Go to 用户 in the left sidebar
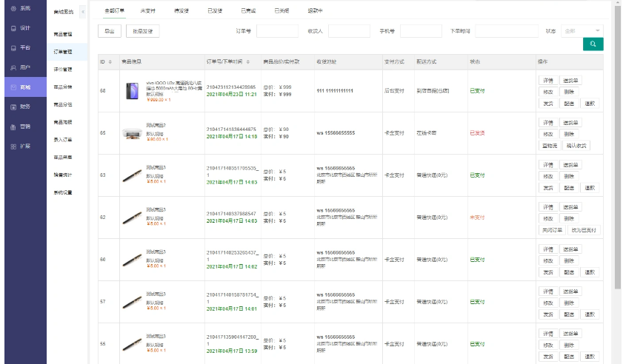623x364 pixels. (22, 67)
